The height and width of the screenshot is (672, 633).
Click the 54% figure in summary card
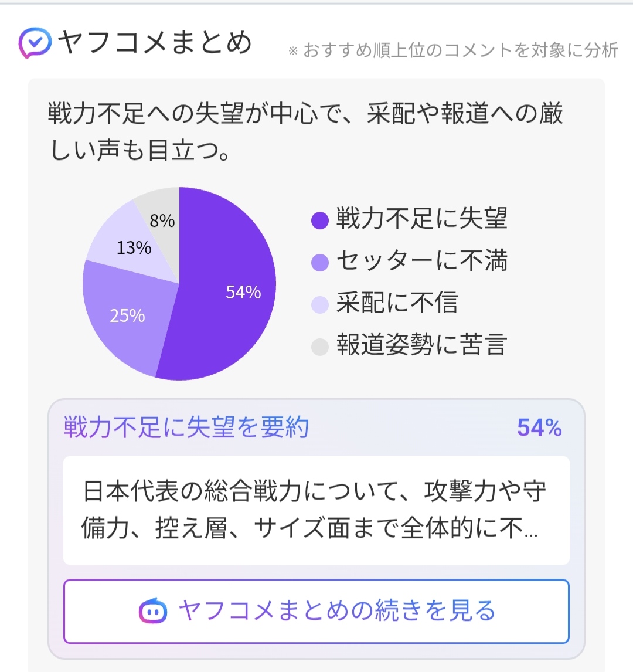tap(539, 427)
